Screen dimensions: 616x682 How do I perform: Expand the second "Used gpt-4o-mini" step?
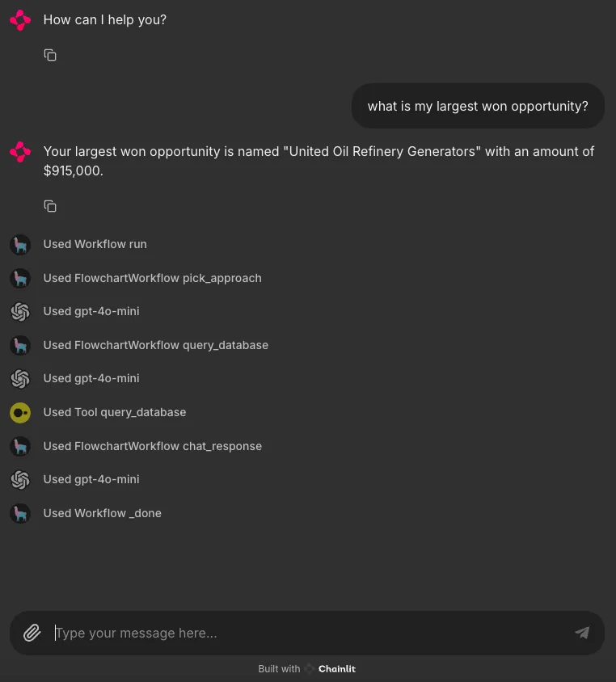point(91,378)
